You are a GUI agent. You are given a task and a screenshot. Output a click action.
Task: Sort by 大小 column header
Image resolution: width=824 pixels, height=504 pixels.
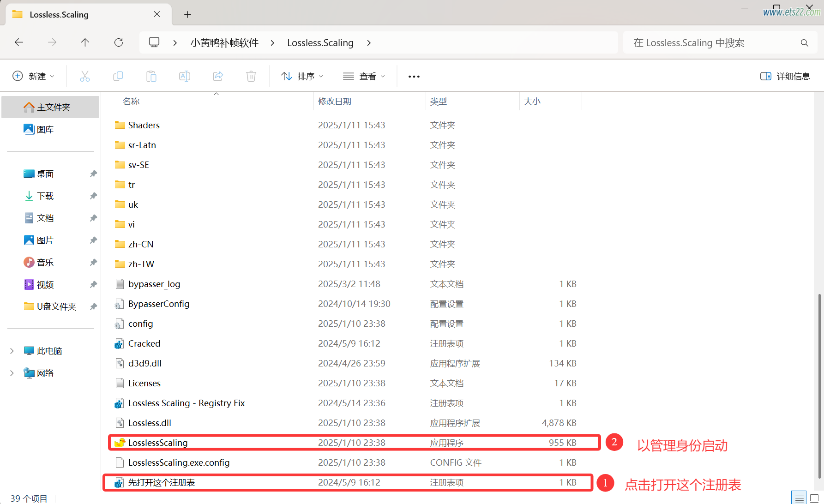pos(532,102)
